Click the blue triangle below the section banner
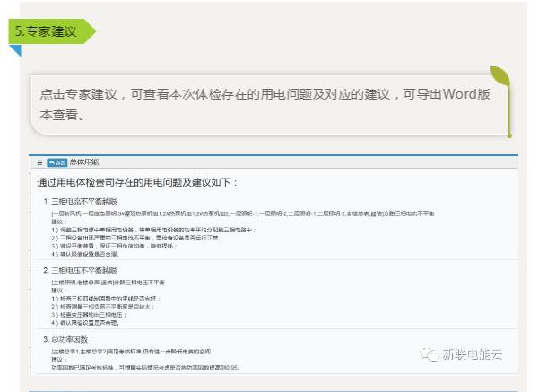Screen dimensions: 538x392 (14, 49)
